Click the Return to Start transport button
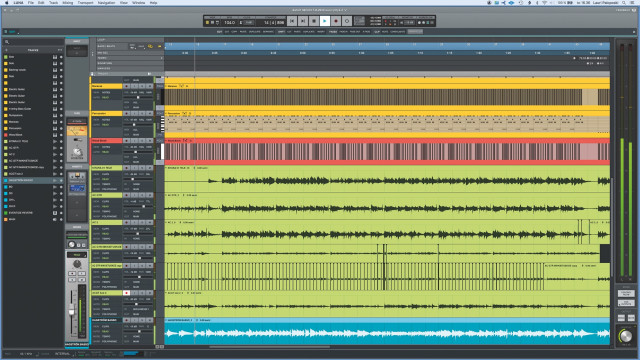This screenshot has height=360, width=640. [291, 21]
